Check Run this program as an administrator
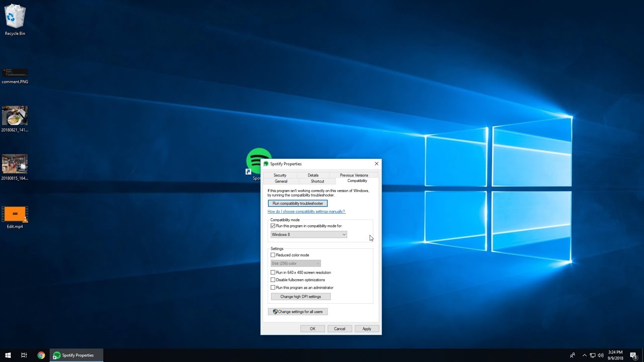Screen dimensions: 644x362 coord(273,288)
